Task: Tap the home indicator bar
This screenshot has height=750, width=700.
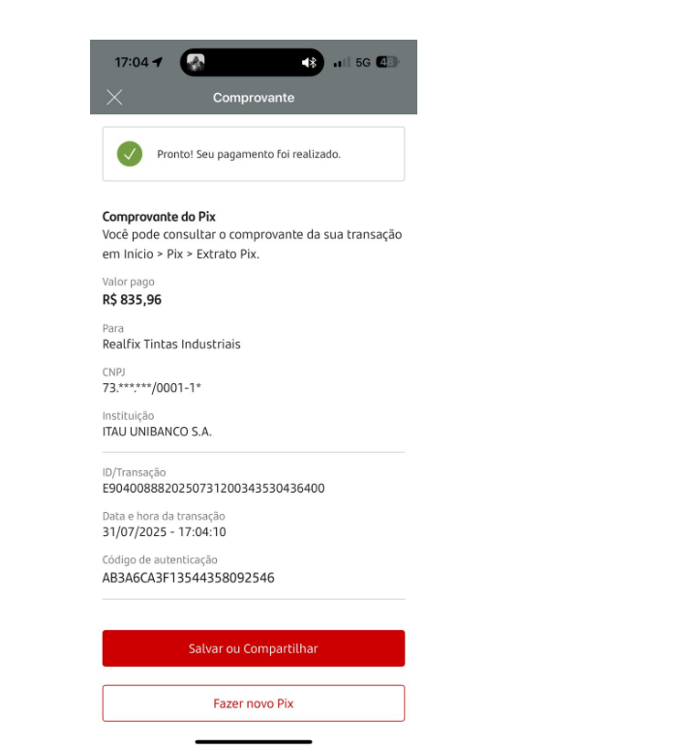Action: (x=254, y=742)
